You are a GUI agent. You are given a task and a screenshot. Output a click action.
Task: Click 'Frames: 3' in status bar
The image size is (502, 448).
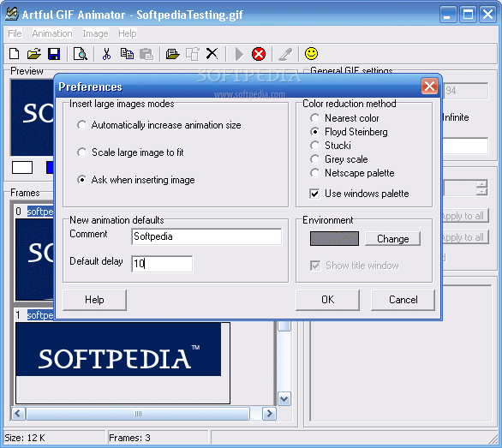(x=129, y=438)
